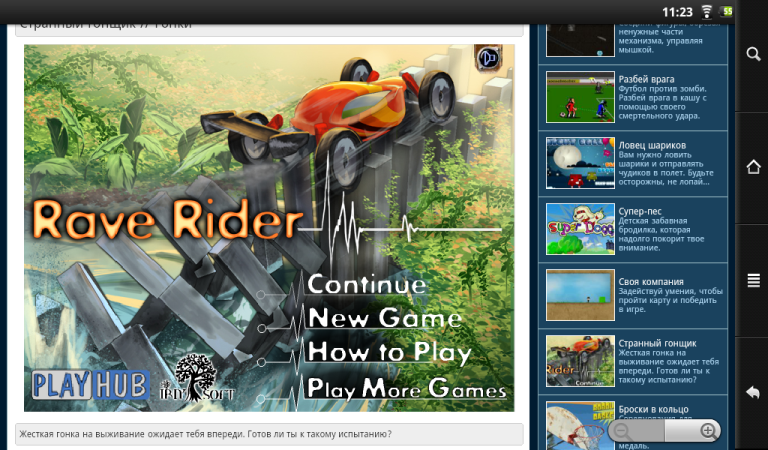Open Броски в кольцо basketball thumbnail
Viewport: 768px width, 450px height.
pos(580,426)
